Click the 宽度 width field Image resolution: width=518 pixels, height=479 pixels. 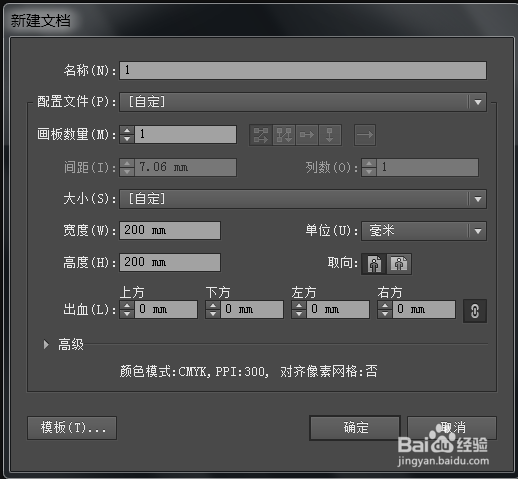click(170, 230)
